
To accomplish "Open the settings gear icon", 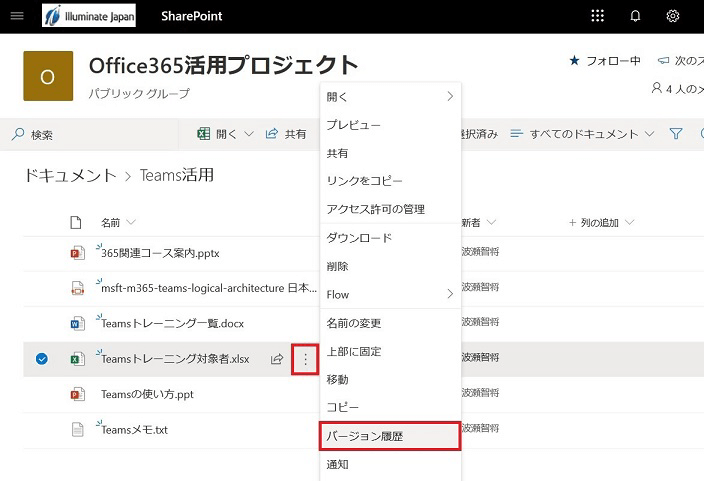I will point(673,16).
